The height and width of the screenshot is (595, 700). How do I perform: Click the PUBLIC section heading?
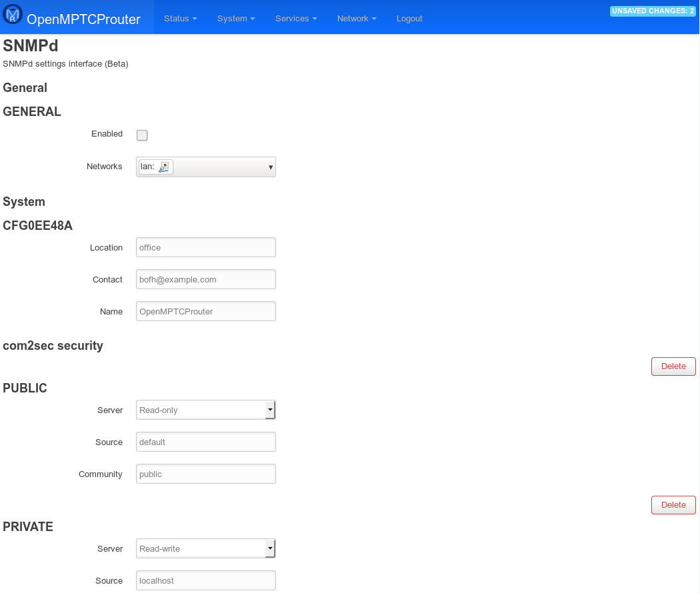[25, 388]
